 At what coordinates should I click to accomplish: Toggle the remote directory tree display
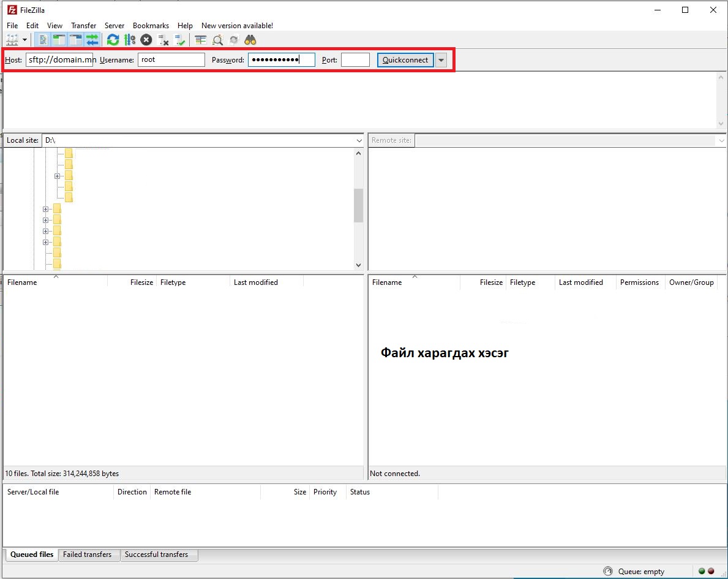76,40
